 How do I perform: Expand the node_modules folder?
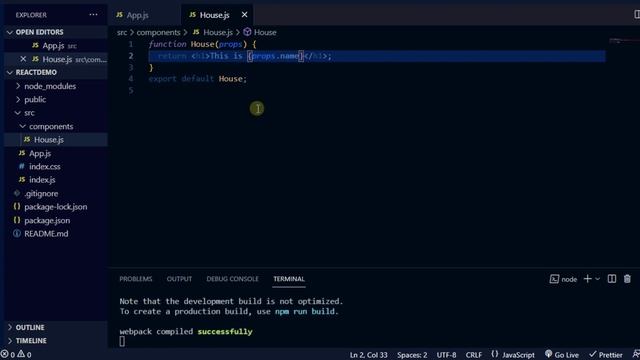pyautogui.click(x=50, y=86)
